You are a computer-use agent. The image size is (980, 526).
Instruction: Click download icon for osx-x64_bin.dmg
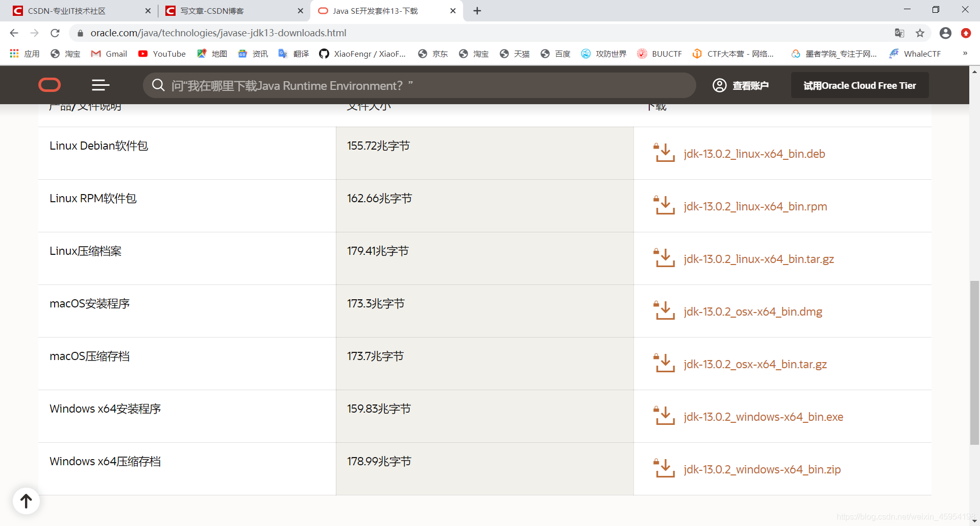tap(665, 310)
